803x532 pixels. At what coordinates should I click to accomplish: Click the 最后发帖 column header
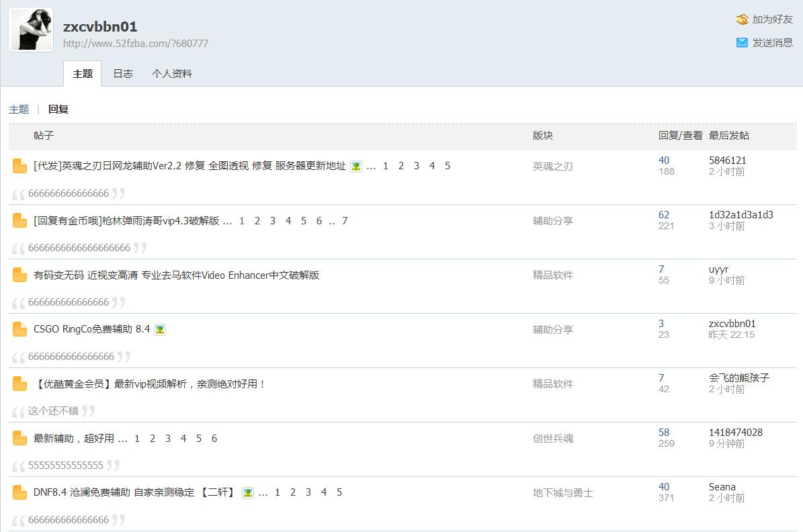click(728, 135)
